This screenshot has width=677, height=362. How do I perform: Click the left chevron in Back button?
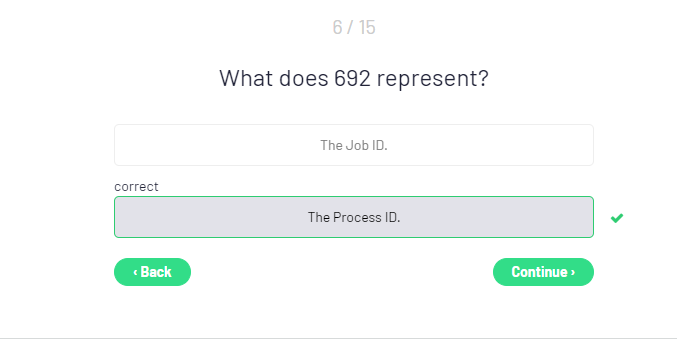click(135, 272)
